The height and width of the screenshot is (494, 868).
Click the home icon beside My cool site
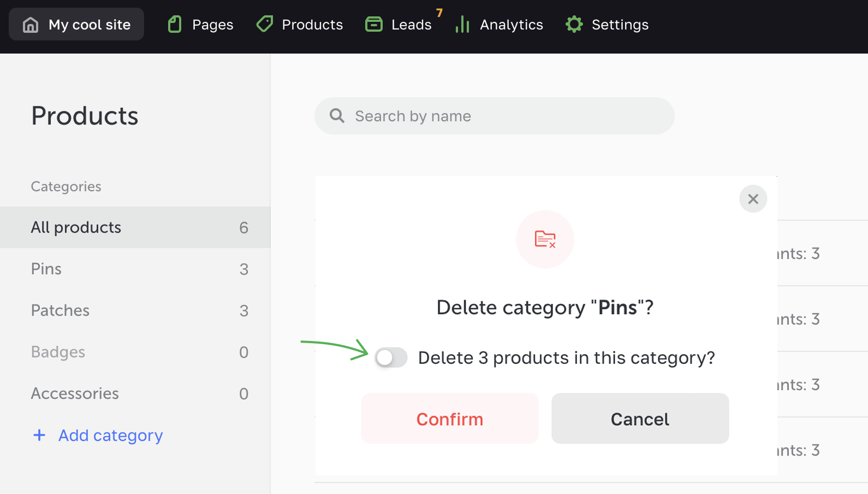coord(31,25)
